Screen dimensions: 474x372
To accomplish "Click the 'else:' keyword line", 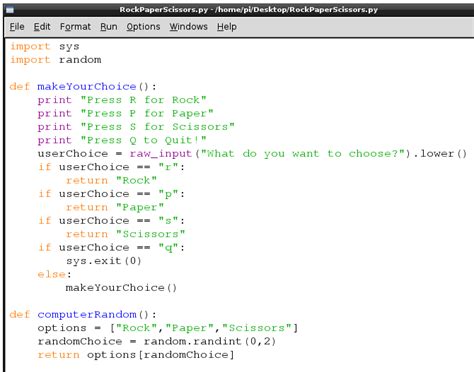I will [x=55, y=274].
